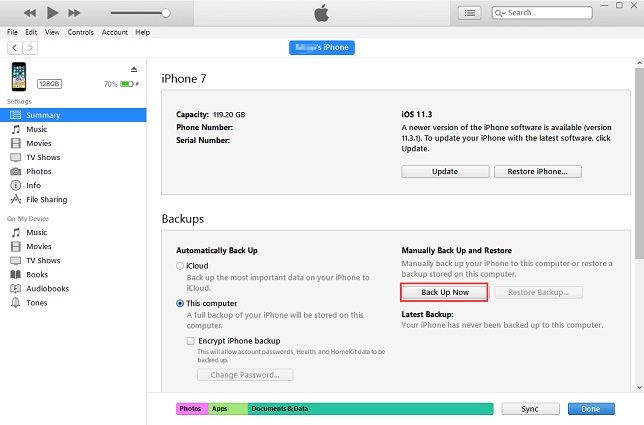Open the Edit menu
644x425 pixels.
(31, 32)
